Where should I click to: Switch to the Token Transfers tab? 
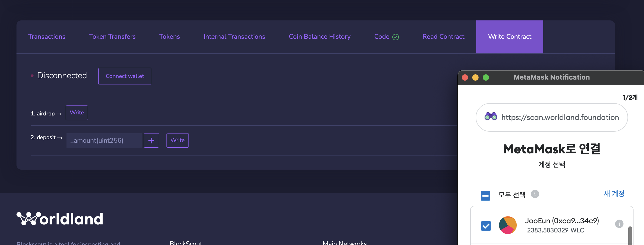point(112,37)
